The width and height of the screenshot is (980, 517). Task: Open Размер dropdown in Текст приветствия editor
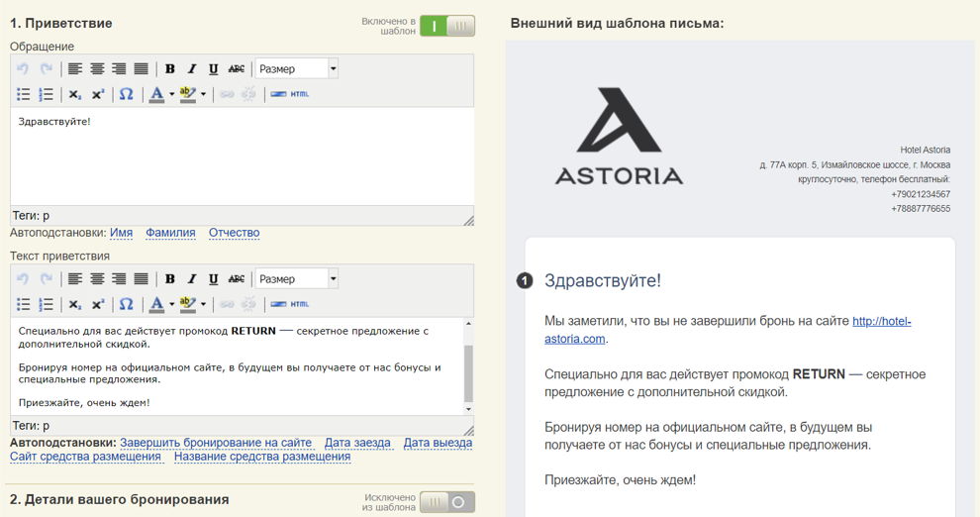pyautogui.click(x=297, y=279)
